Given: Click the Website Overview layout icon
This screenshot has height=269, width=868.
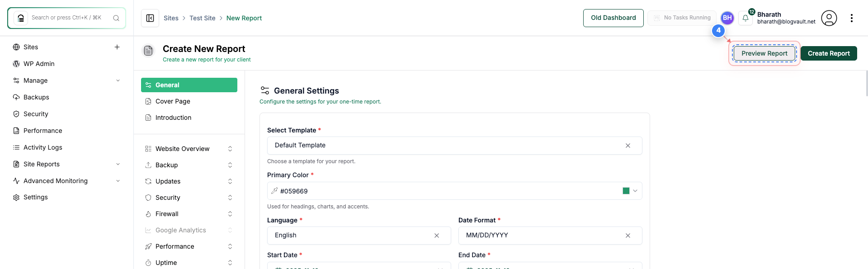Looking at the screenshot, I should point(148,149).
